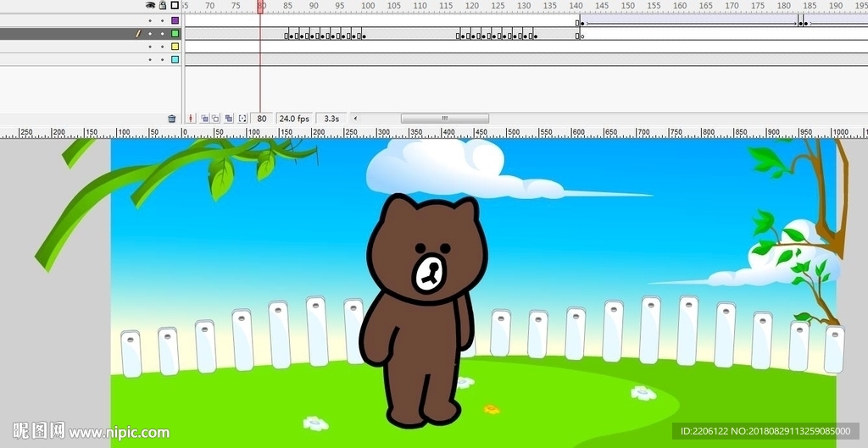Click the white flower on the right of grass
The height and width of the screenshot is (448, 868).
(x=643, y=393)
